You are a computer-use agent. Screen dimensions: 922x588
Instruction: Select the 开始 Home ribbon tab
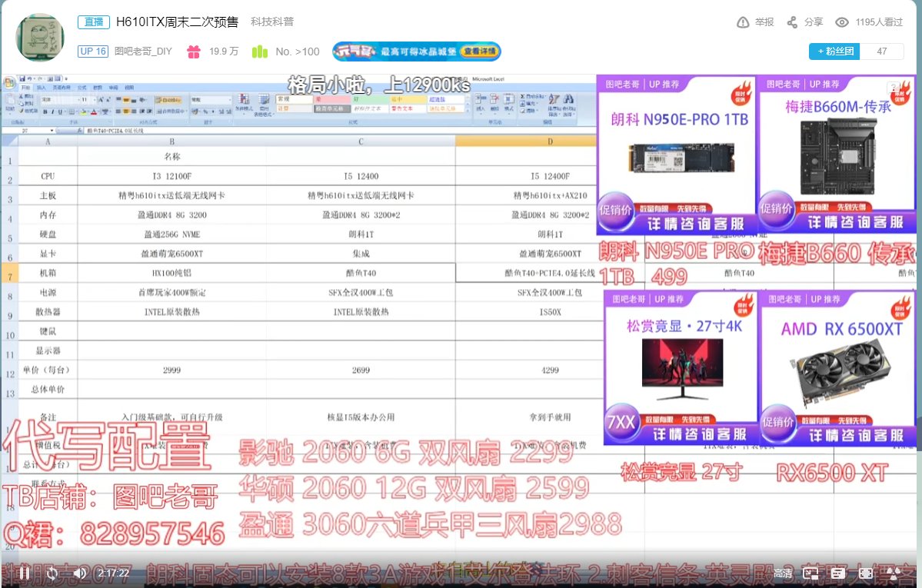pyautogui.click(x=26, y=88)
